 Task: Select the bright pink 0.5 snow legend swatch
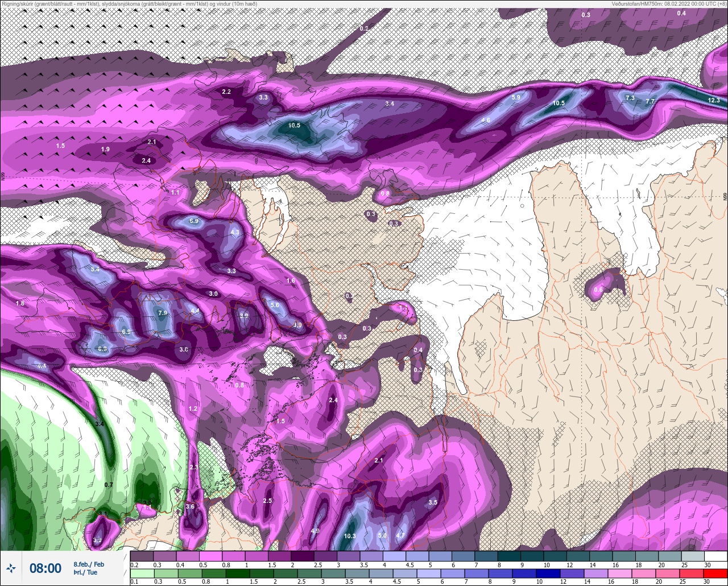(210, 556)
